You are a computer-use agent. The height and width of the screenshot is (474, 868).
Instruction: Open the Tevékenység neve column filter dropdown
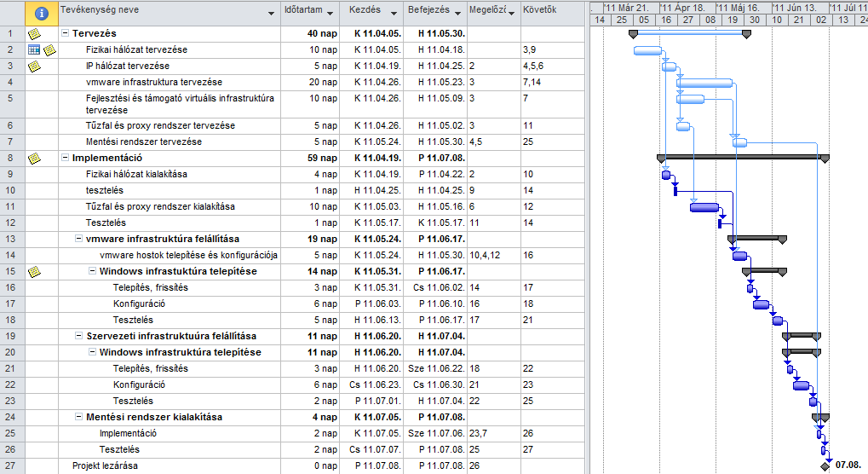(271, 14)
